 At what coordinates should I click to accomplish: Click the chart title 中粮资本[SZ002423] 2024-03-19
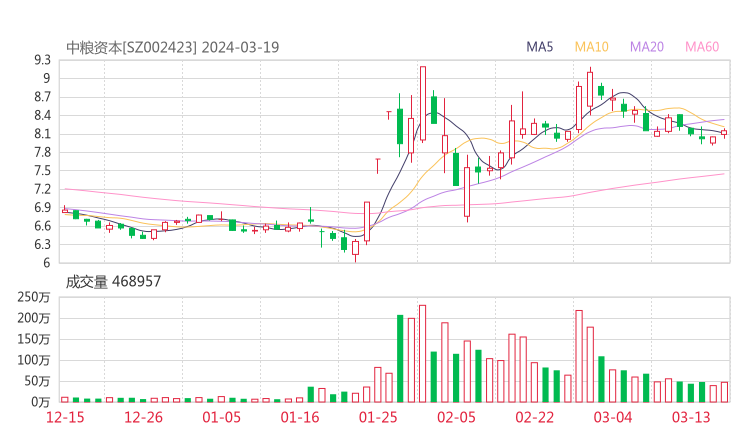point(173,47)
